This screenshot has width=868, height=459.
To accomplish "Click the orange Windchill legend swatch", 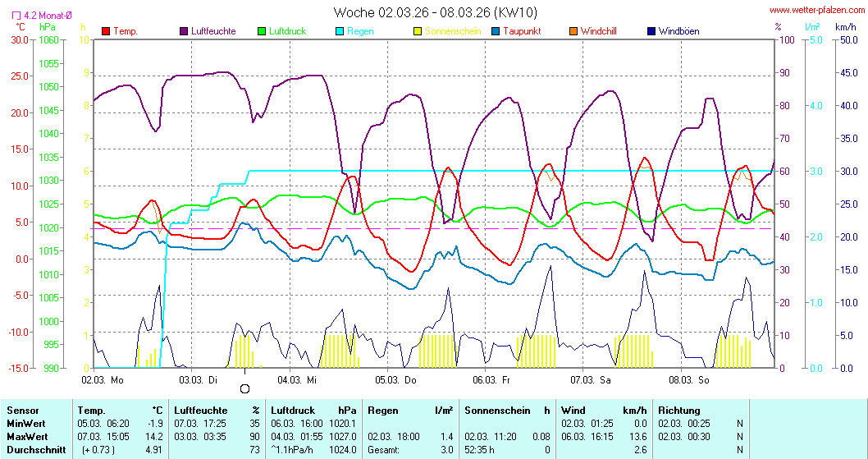I will click(573, 31).
